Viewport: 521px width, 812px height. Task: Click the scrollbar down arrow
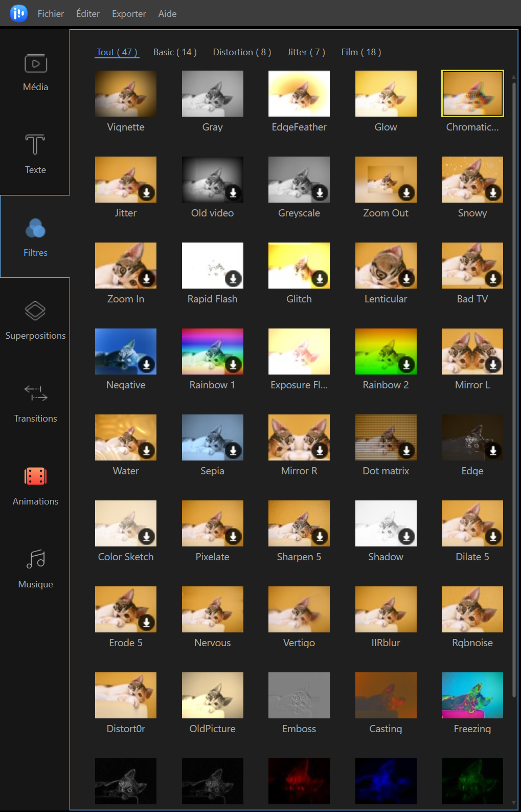(x=513, y=803)
